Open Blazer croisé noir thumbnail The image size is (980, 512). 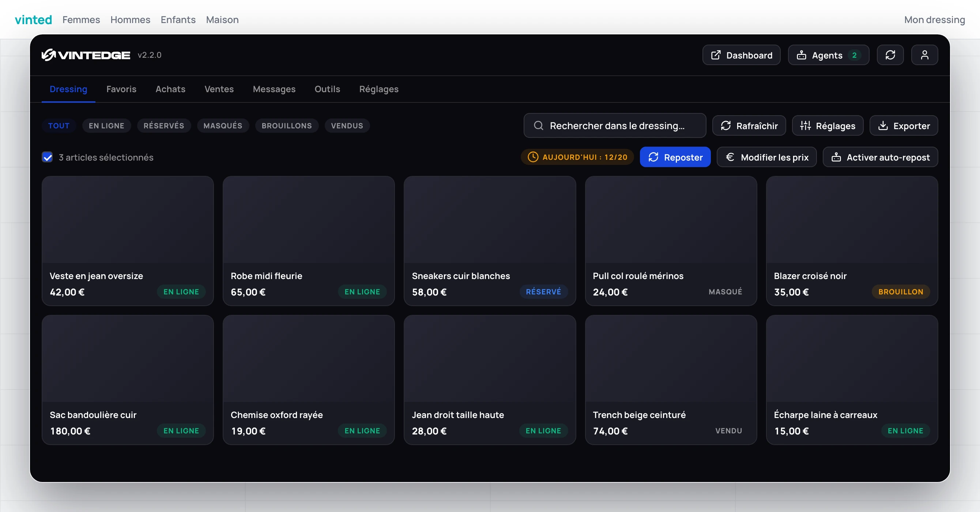pos(852,219)
